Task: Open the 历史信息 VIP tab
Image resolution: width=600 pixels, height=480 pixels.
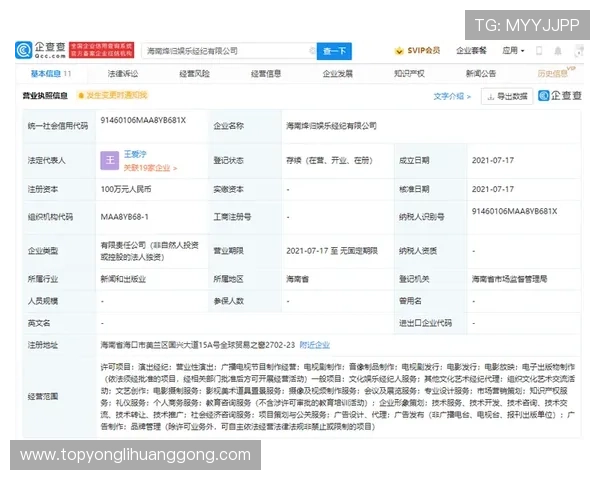Action: point(556,73)
